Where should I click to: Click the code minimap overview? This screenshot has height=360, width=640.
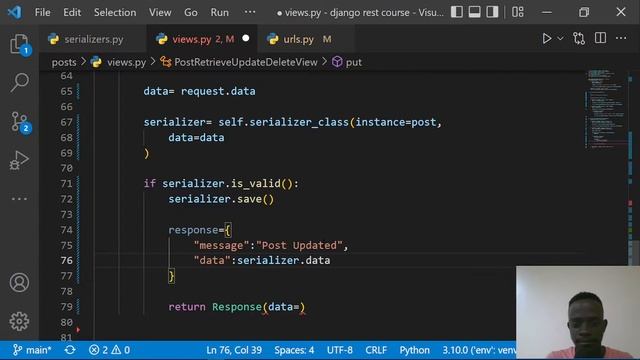pyautogui.click(x=607, y=109)
